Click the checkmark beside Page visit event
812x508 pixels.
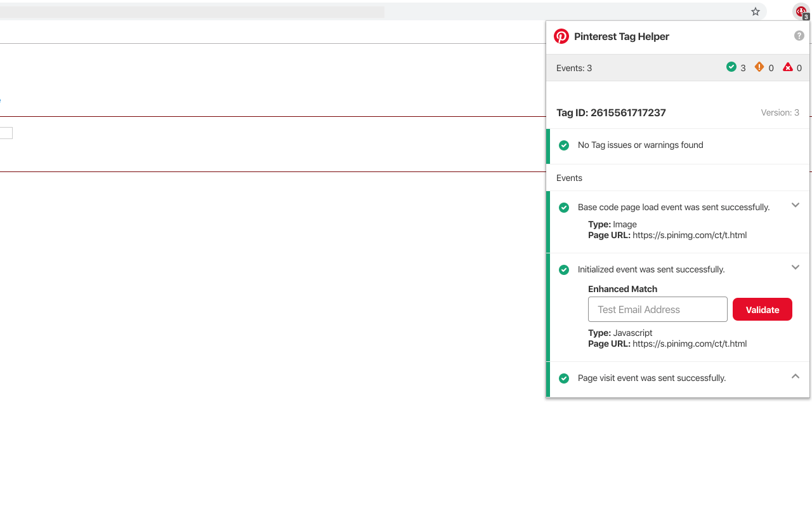[x=564, y=378]
